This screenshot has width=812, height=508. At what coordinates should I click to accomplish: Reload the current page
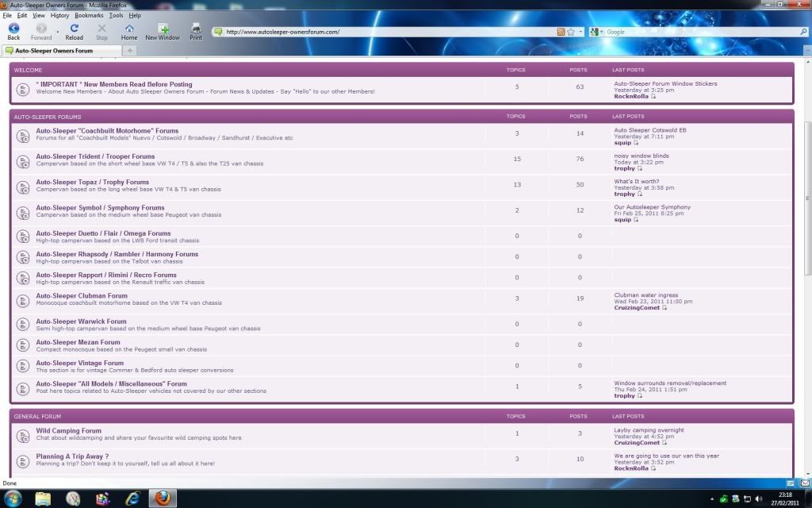74,29
